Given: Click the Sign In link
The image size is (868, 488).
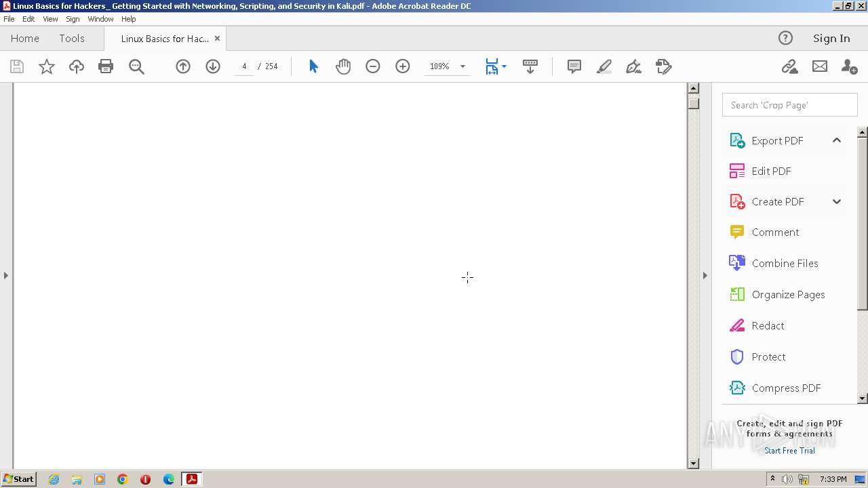Looking at the screenshot, I should point(831,38).
